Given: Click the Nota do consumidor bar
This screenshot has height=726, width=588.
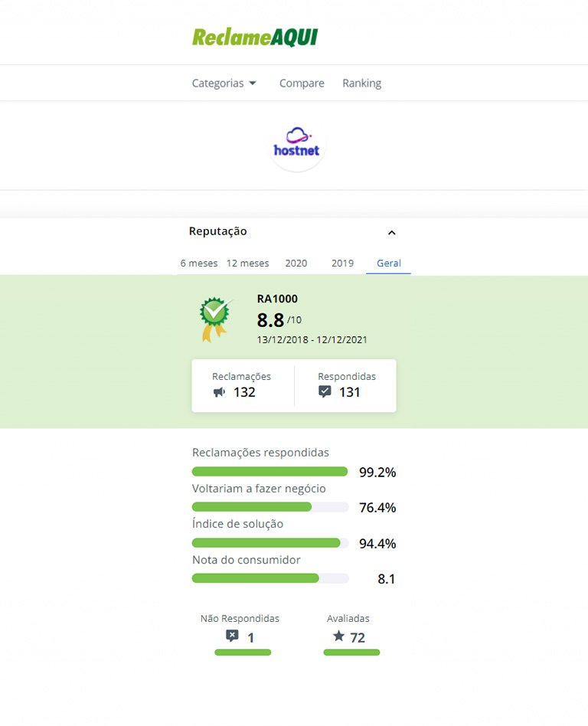Looking at the screenshot, I should [270, 578].
